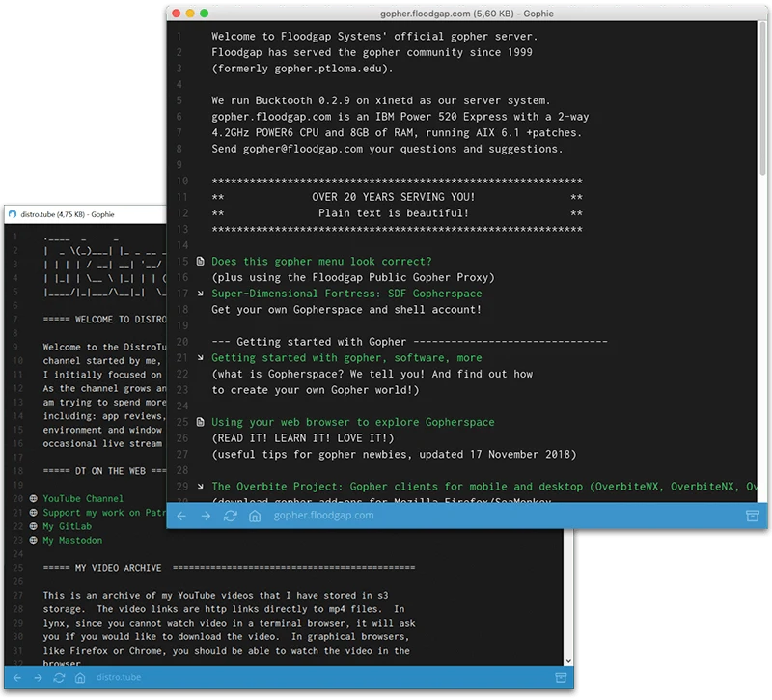
Task: Click the download icon in floodgap window's navigation bar
Action: coord(753,516)
